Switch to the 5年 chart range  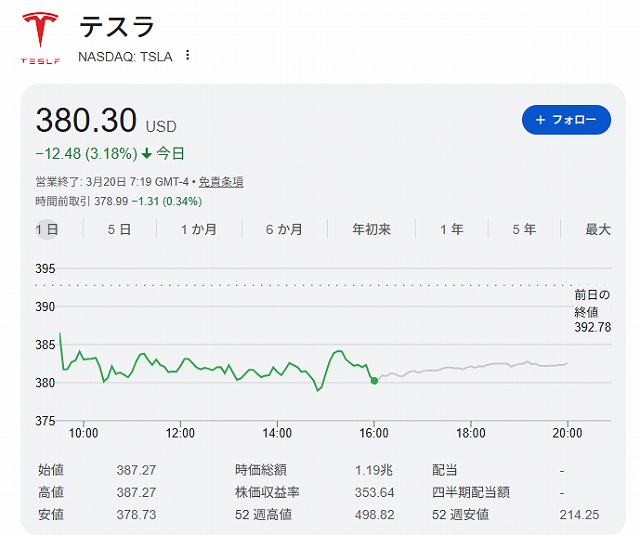pyautogui.click(x=524, y=229)
